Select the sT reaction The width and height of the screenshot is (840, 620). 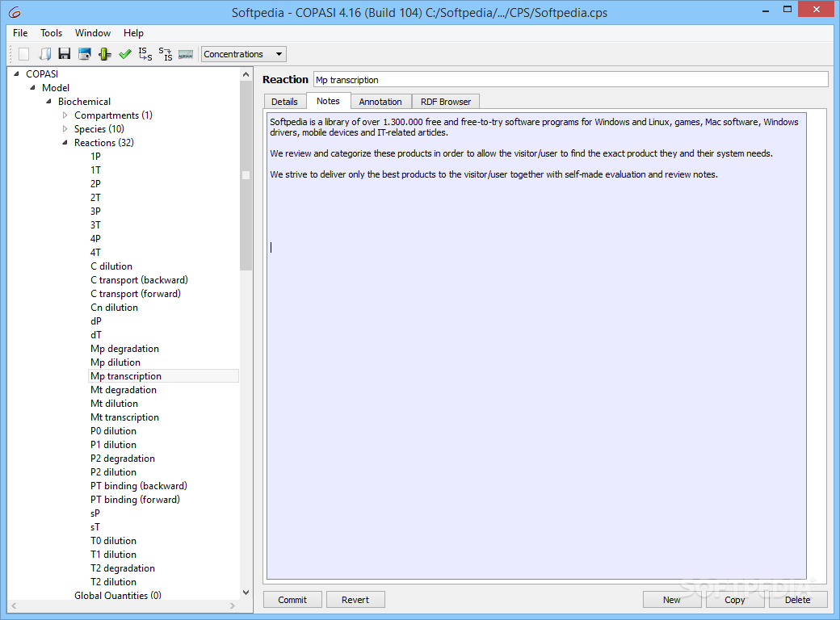95,527
